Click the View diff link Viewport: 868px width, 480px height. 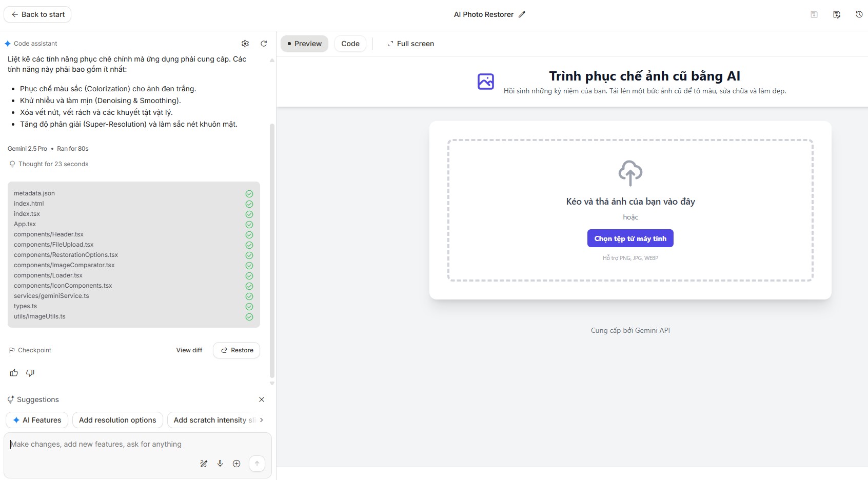click(x=189, y=350)
